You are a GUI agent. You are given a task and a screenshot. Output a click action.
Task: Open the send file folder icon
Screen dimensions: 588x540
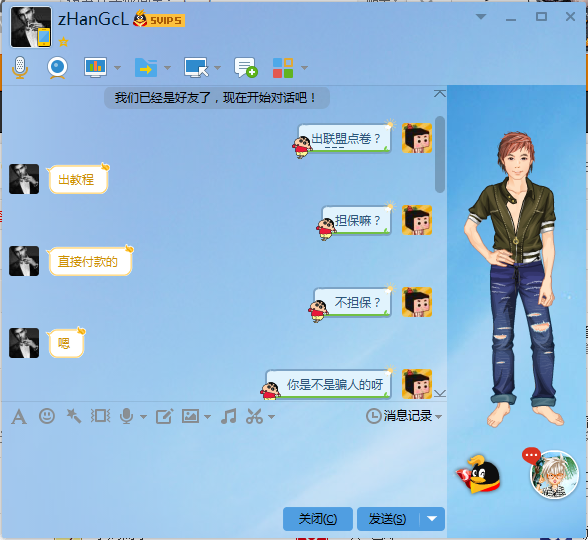146,68
